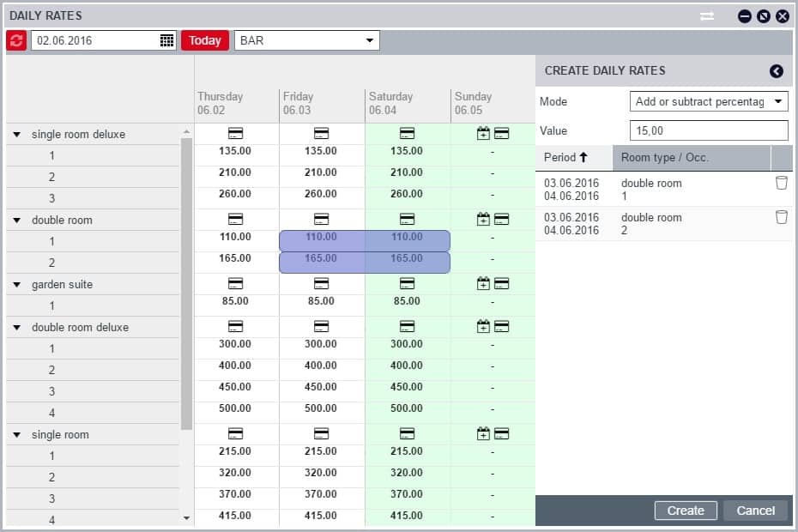798x532 pixels.
Task: Delete the double room occupancy 2 entry
Action: tap(781, 217)
